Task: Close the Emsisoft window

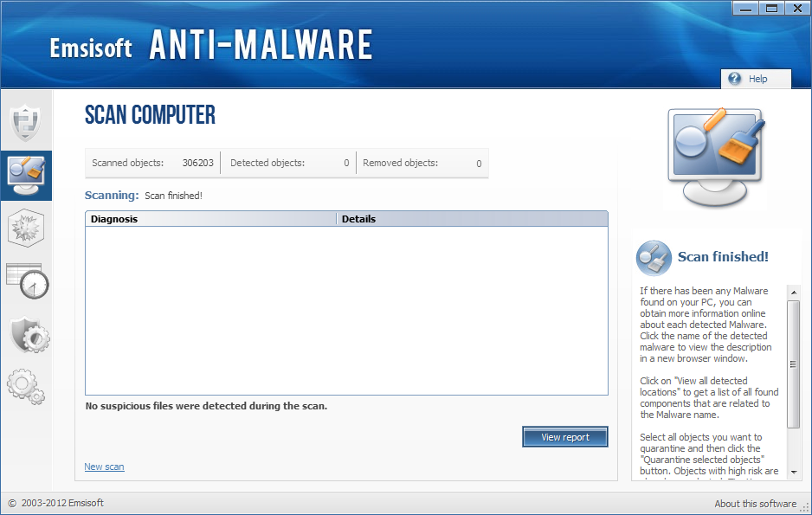Action: click(x=797, y=8)
